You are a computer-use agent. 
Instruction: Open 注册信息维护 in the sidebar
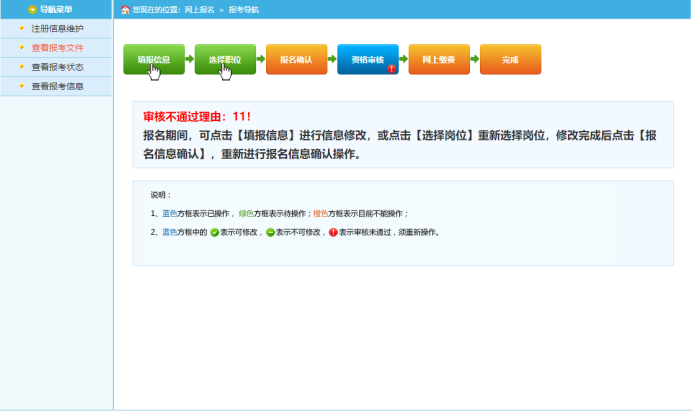pos(57,28)
